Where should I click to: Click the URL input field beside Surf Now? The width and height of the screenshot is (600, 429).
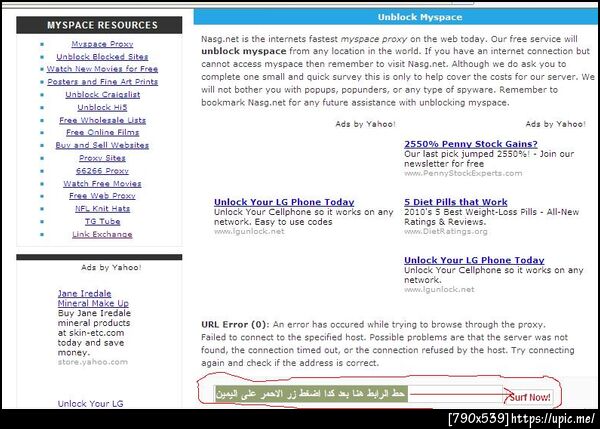coord(358,394)
